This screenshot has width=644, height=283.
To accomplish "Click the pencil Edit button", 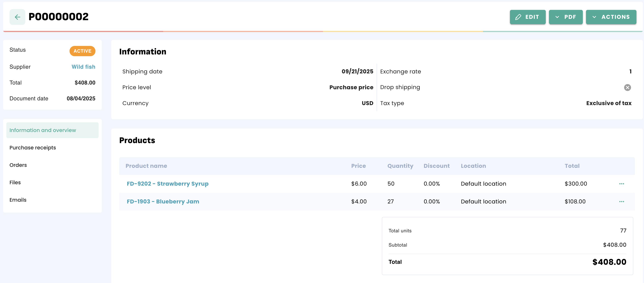I will pyautogui.click(x=528, y=17).
